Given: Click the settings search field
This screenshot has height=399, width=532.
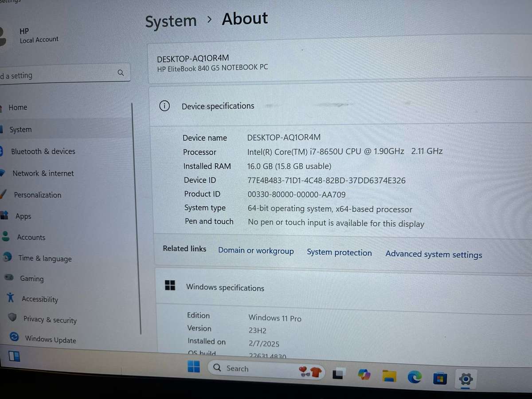Looking at the screenshot, I should coord(62,73).
